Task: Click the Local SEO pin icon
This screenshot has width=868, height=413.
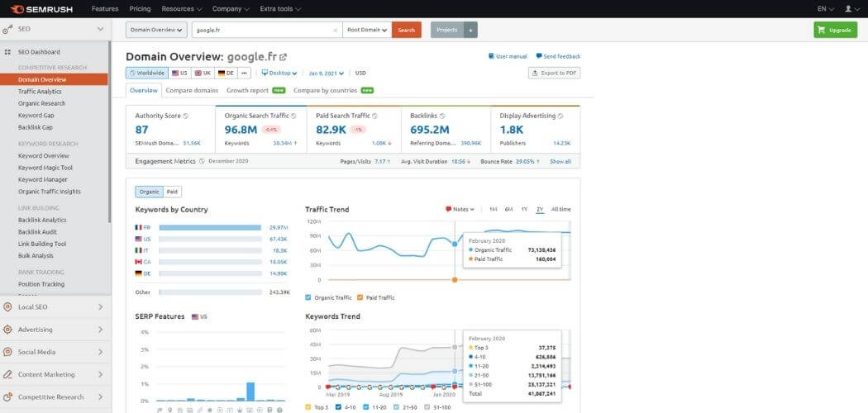Action: pos(7,306)
